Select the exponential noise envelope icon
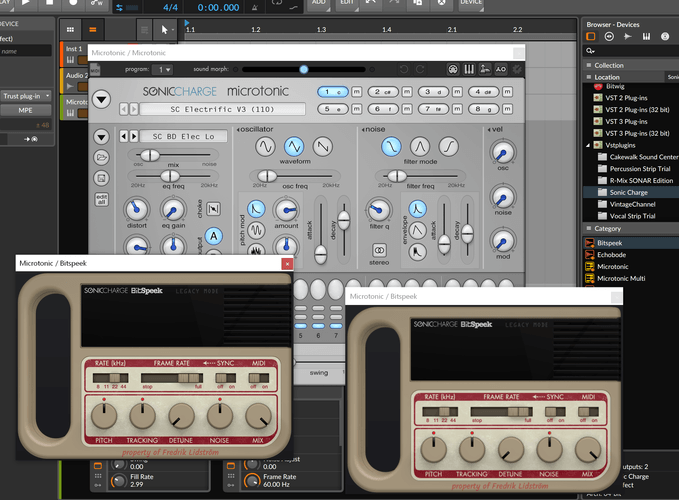 click(417, 209)
